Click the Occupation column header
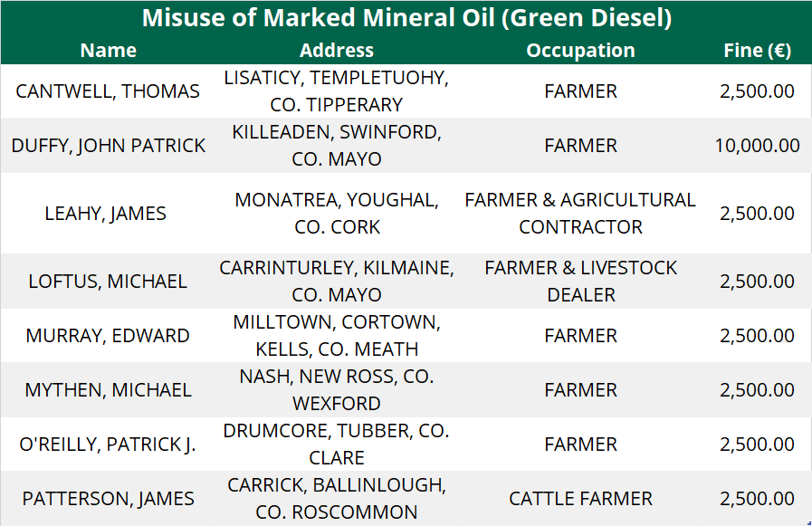 (x=580, y=51)
